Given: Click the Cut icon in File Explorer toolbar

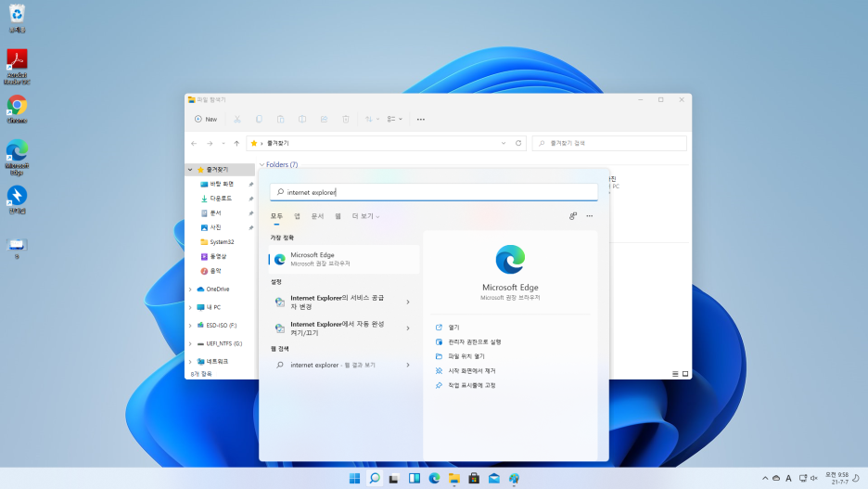Looking at the screenshot, I should pos(236,119).
